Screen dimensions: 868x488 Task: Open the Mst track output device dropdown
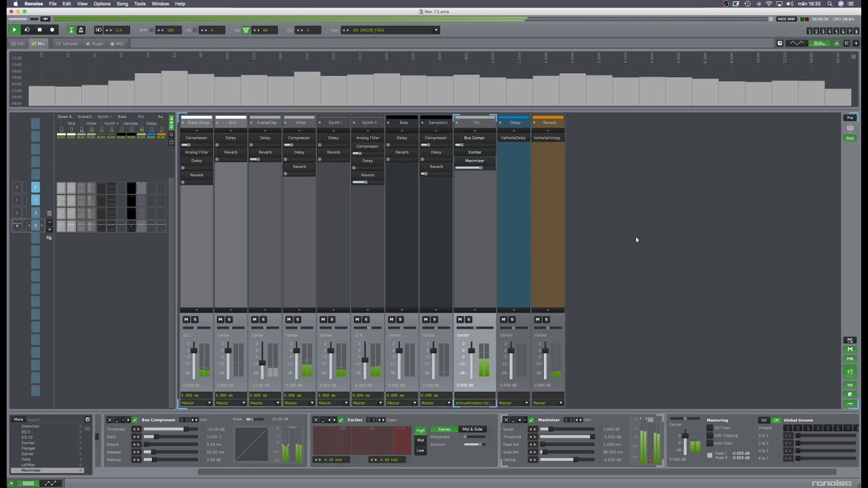pyautogui.click(x=475, y=403)
